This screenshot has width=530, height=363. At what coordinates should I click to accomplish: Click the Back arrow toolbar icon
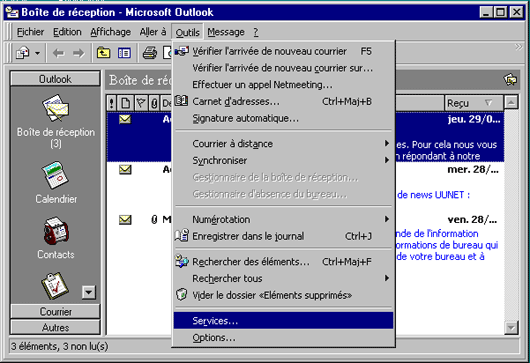tap(58, 53)
